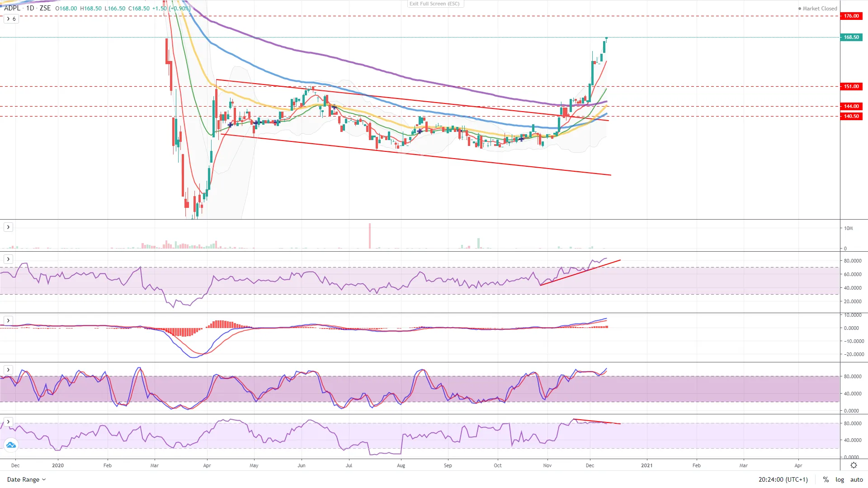This screenshot has height=488, width=868.
Task: Click the 144.00 horizontal line price tag
Action: 851,106
